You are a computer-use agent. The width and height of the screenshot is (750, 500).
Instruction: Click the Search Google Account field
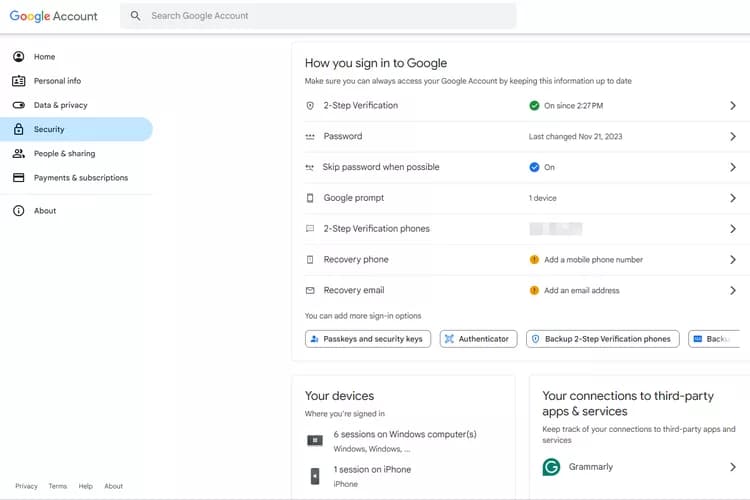tap(318, 16)
